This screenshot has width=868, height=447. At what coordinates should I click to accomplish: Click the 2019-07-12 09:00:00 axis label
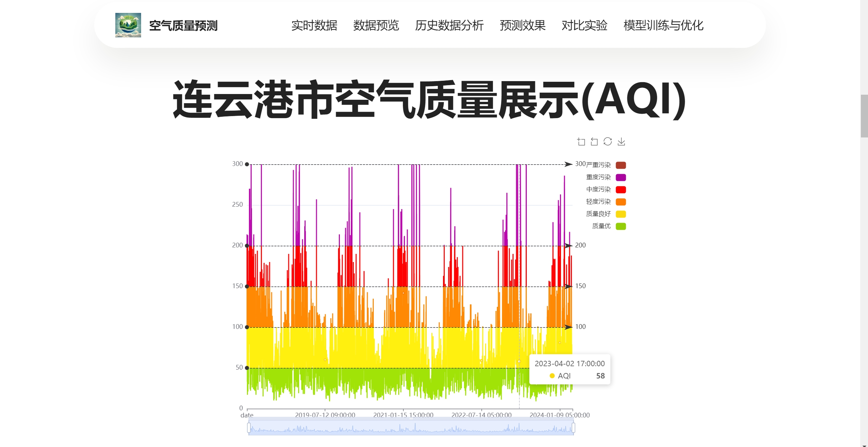click(325, 415)
